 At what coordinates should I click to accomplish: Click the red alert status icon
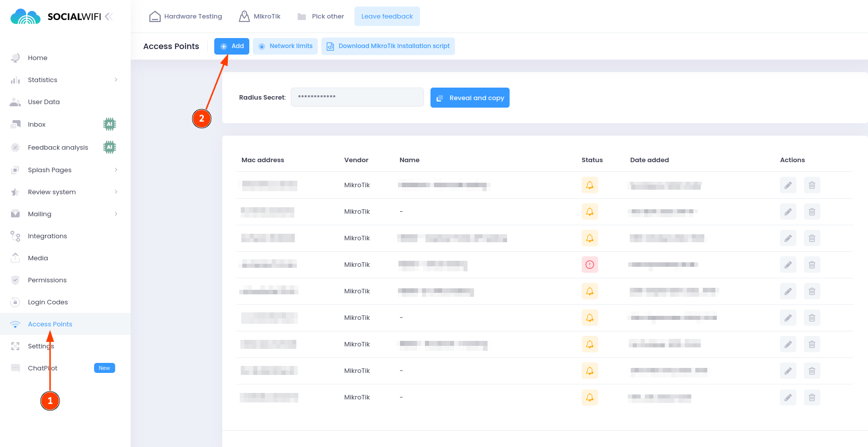coord(590,265)
